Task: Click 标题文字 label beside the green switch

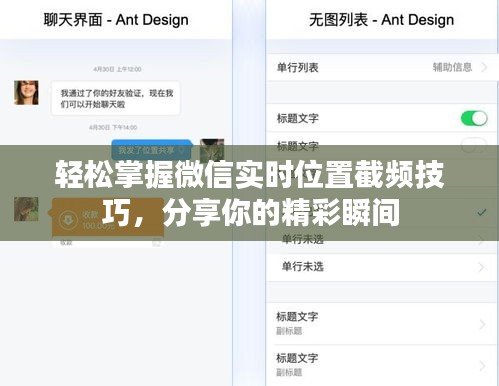Action: pyautogui.click(x=298, y=118)
